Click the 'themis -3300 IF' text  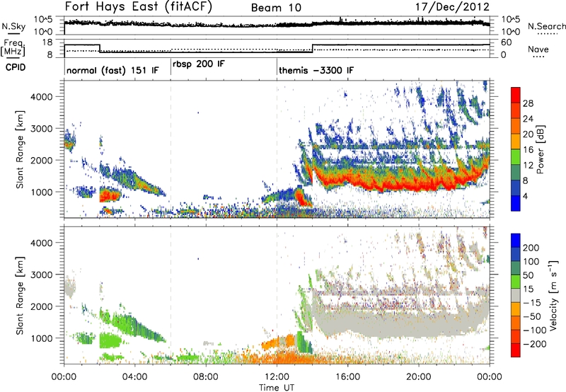click(x=316, y=70)
